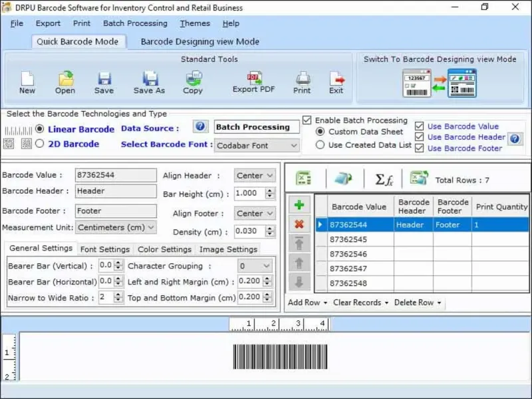Switch to the Color Settings tab
The width and height of the screenshot is (532, 399).
[164, 249]
